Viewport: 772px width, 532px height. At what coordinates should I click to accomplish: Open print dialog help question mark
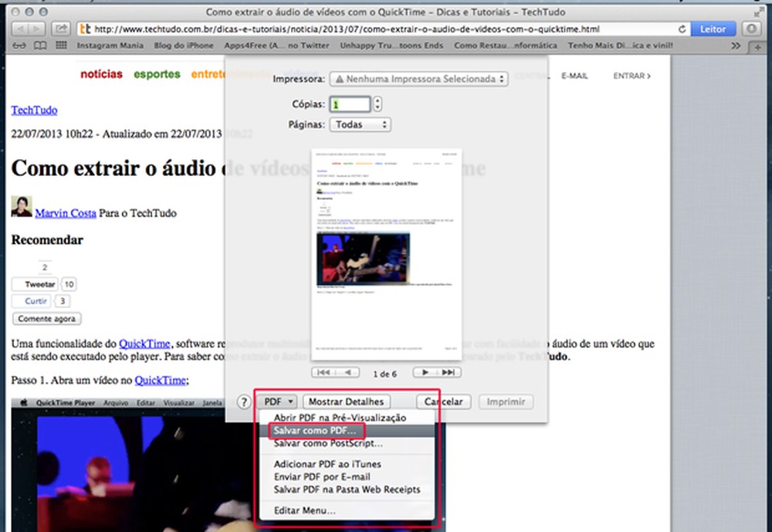[x=244, y=402]
